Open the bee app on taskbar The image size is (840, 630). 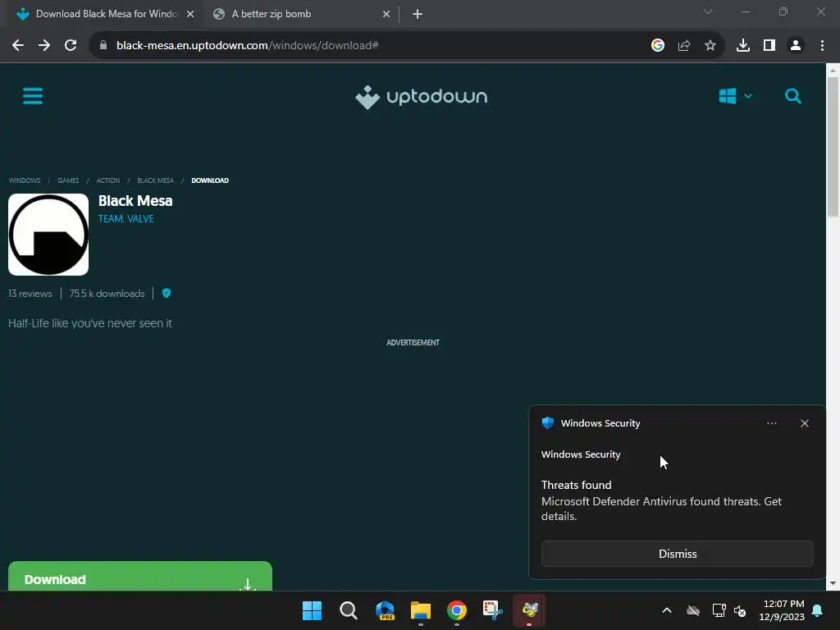[529, 610]
